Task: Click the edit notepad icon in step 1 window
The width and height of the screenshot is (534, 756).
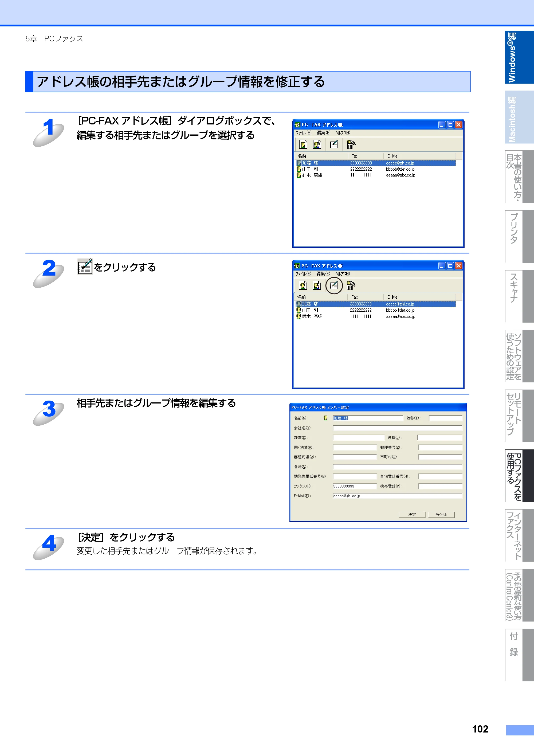Action: [x=334, y=144]
